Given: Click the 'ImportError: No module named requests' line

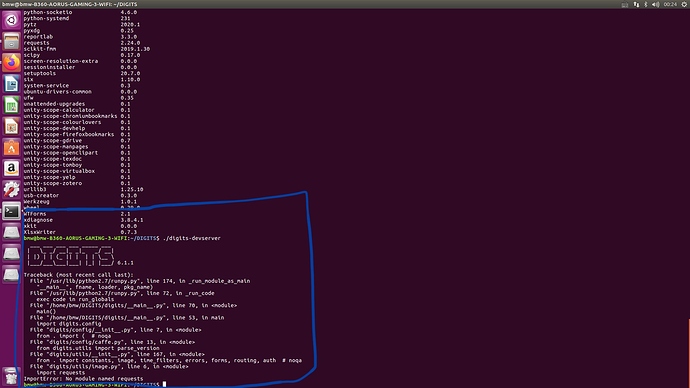Looking at the screenshot, I should (83, 378).
